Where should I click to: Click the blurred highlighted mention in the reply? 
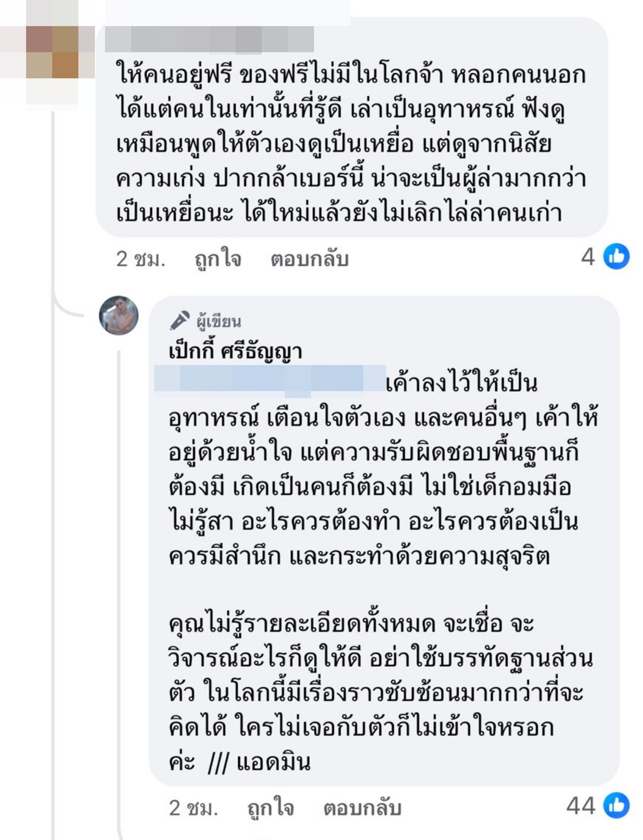point(270,379)
